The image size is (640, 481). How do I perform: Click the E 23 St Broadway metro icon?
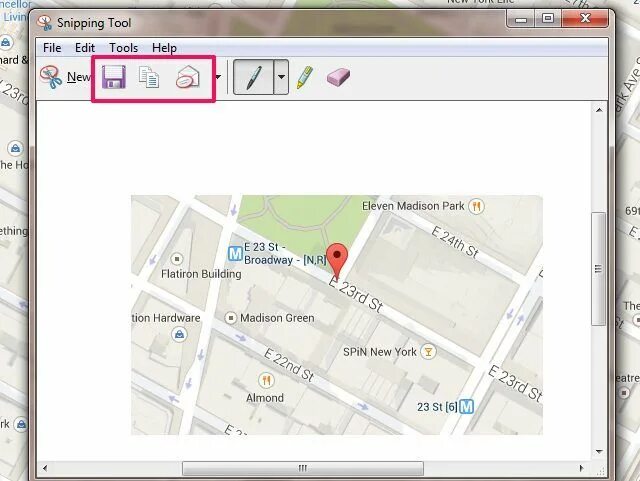(235, 254)
